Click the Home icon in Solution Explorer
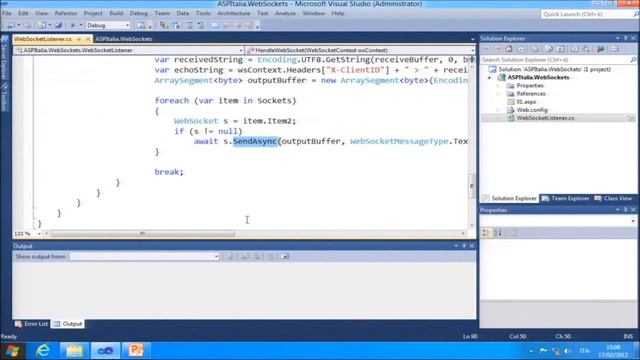The height and width of the screenshot is (360, 640). [x=509, y=49]
